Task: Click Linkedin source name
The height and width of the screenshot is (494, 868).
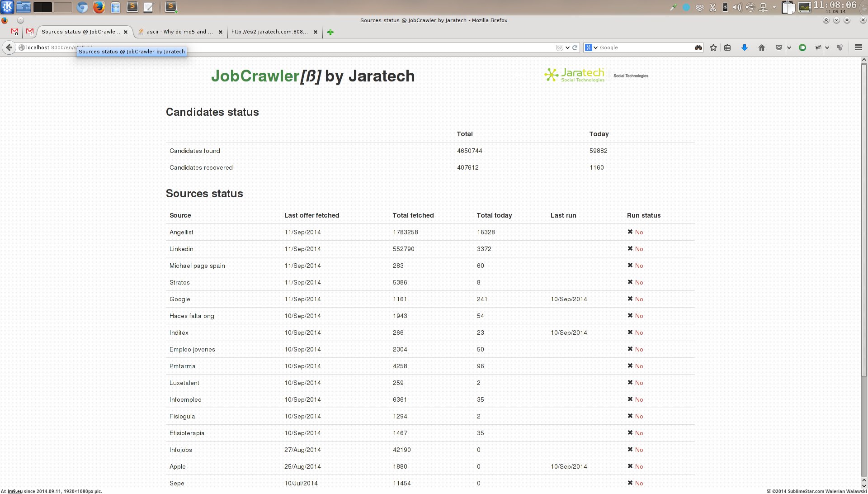Action: [x=181, y=249]
